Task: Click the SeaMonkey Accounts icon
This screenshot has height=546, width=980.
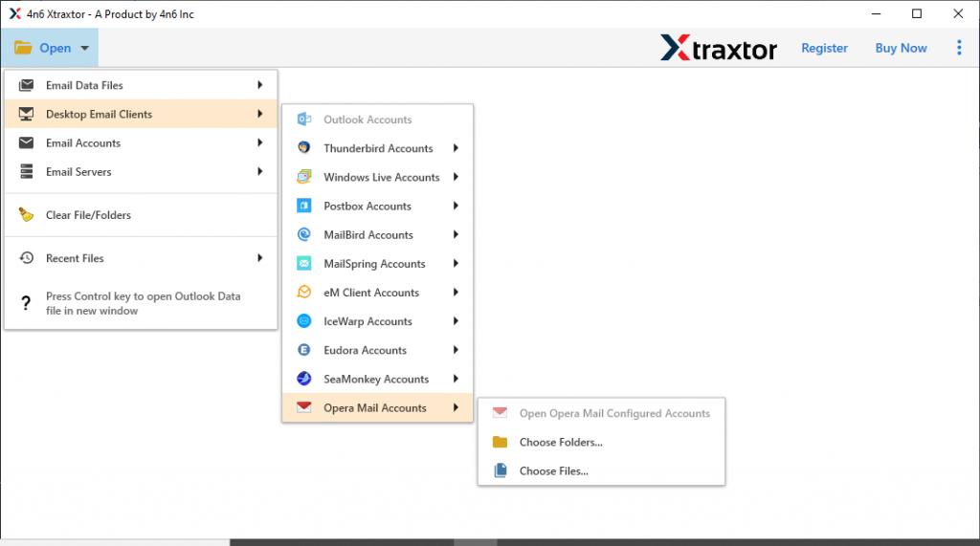Action: 304,379
